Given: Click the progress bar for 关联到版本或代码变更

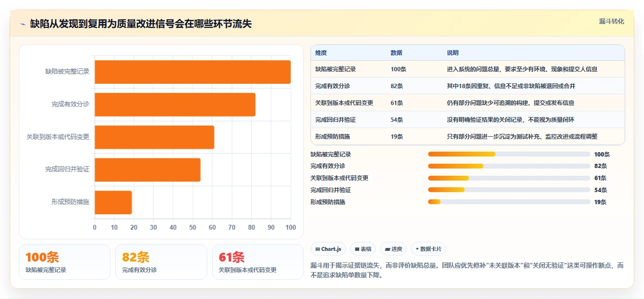Looking at the screenshot, I should click(509, 178).
